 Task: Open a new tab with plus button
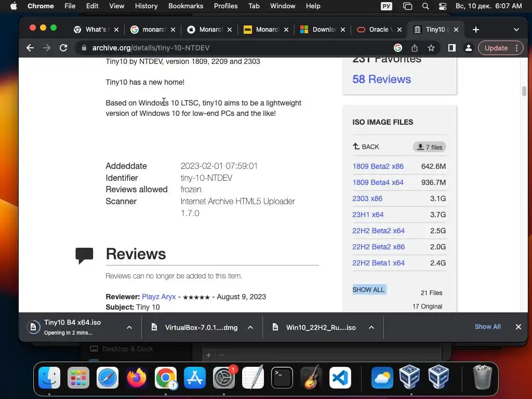click(x=476, y=30)
